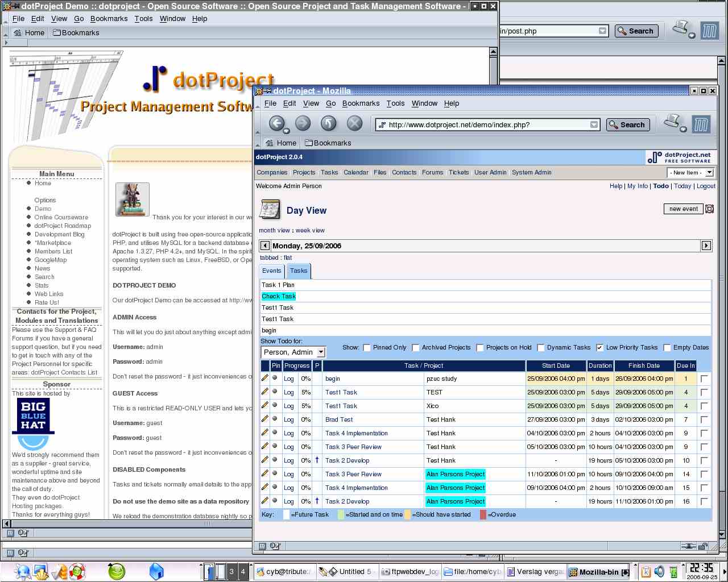Screen dimensions: 728x582
Task: Toggle the Projects on Hold checkbox
Action: 480,348
